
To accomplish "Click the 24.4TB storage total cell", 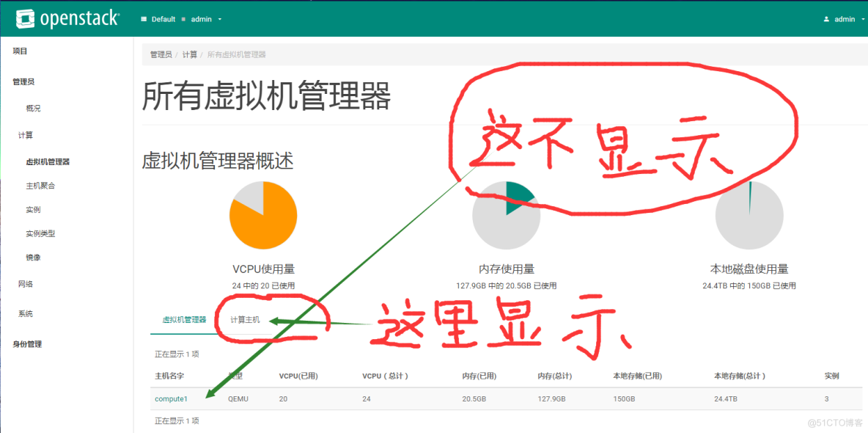I will click(x=727, y=398).
